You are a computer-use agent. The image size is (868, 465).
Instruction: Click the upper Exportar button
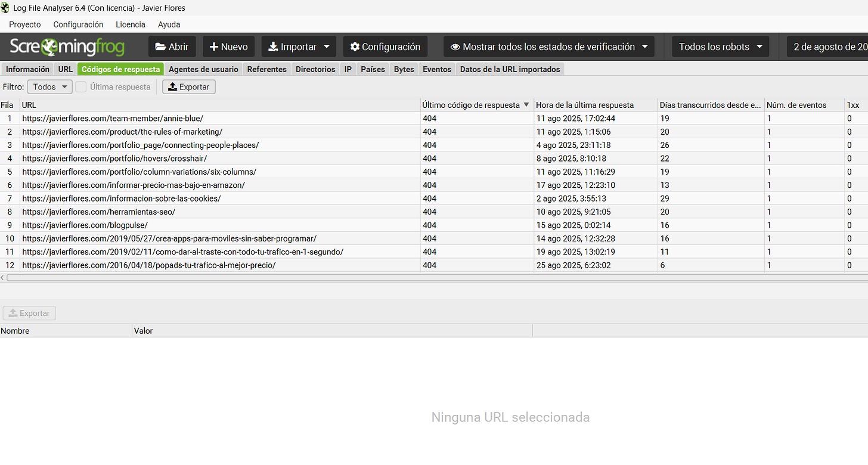188,87
